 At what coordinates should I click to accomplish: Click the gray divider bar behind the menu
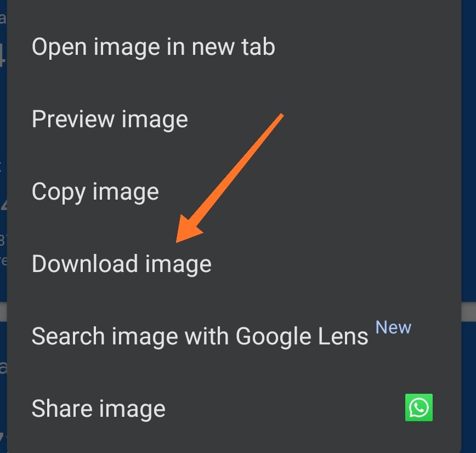(x=469, y=312)
